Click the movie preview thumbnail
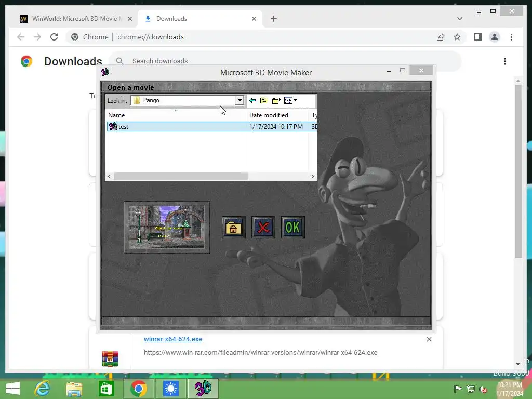This screenshot has height=399, width=532. tap(167, 228)
